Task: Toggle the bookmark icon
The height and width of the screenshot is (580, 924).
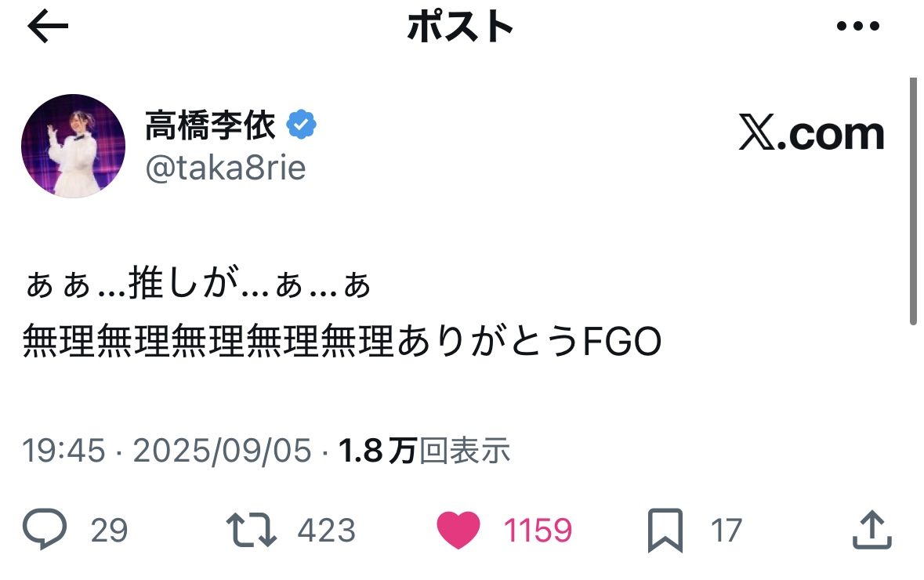Action: click(665, 531)
